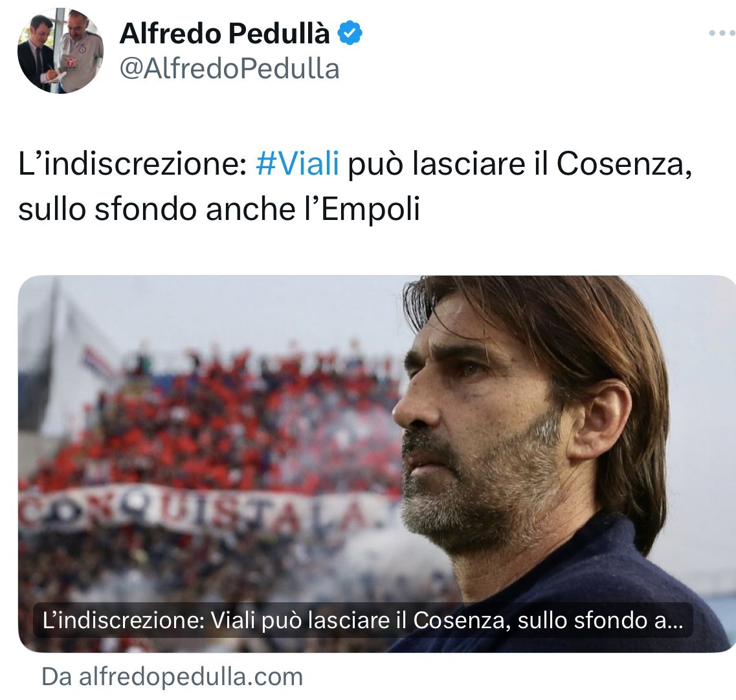Click the blue verified badge
This screenshot has height=700, width=736.
point(350,33)
